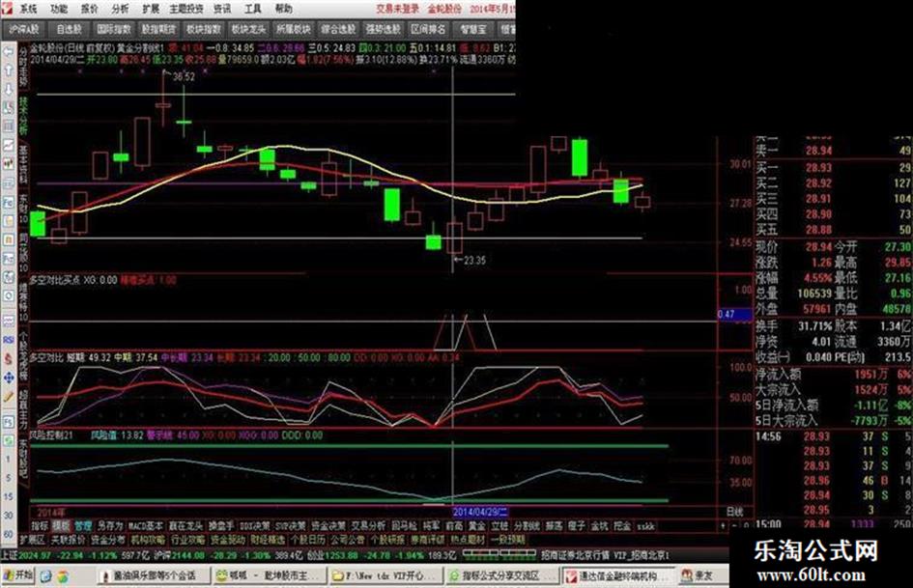Open the 帮助 menu
This screenshot has height=588, width=913.
[284, 9]
